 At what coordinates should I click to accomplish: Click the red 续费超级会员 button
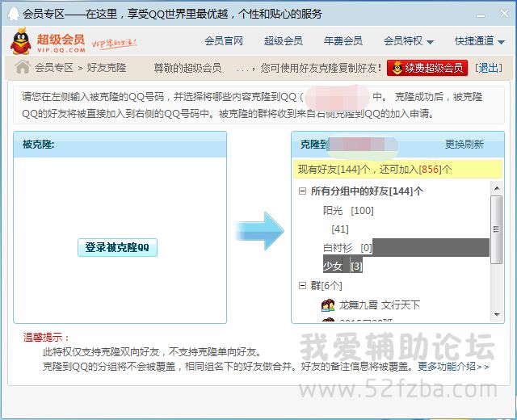427,68
